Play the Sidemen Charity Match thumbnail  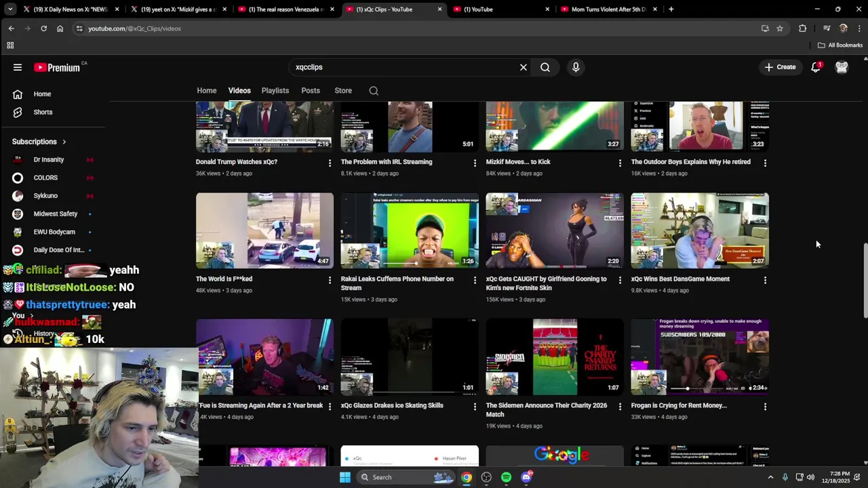(x=555, y=357)
